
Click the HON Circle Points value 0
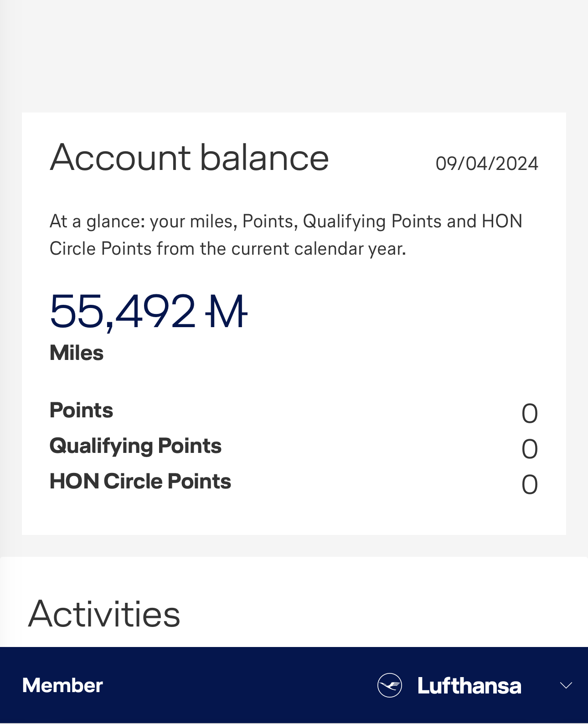pyautogui.click(x=530, y=485)
